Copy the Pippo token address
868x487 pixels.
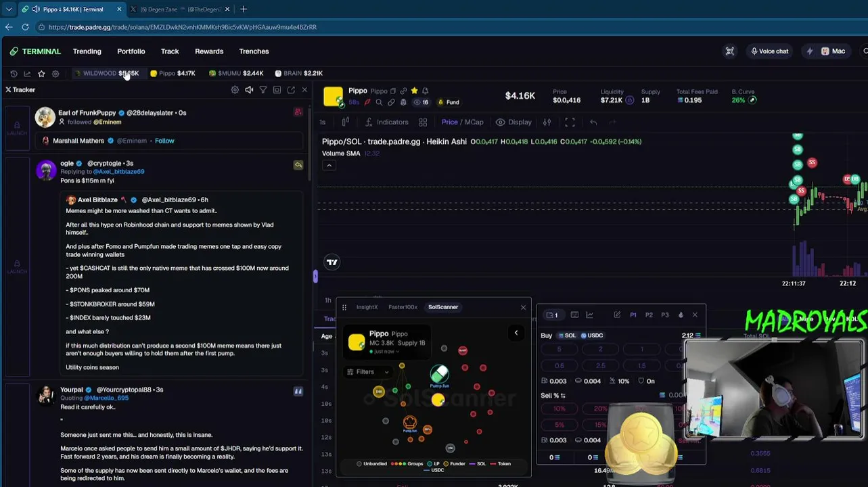click(393, 91)
